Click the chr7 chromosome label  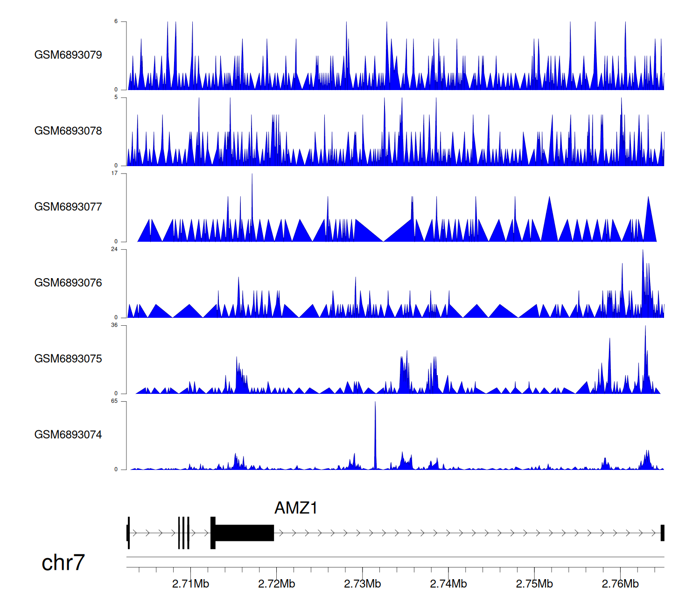coord(63,563)
